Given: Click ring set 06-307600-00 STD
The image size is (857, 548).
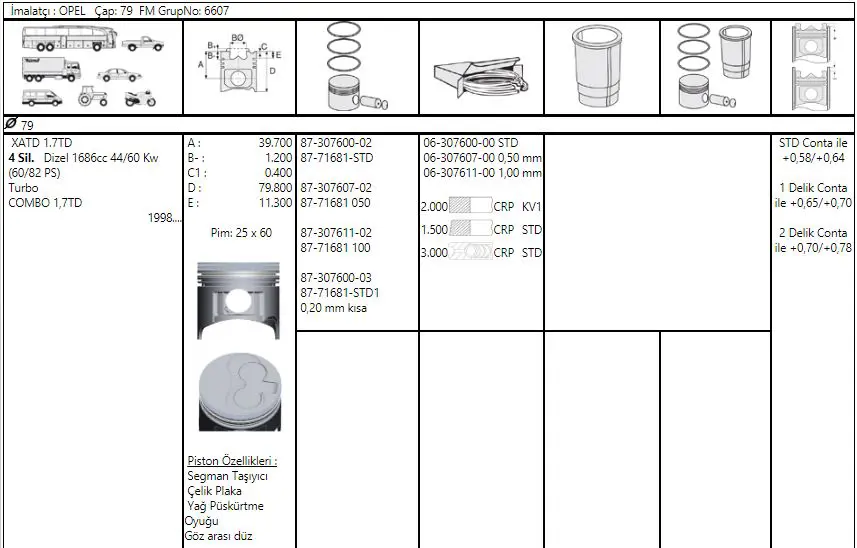Looking at the screenshot, I should point(470,143).
